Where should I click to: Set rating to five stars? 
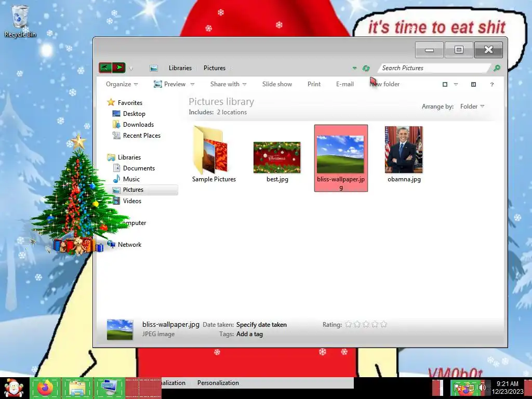click(x=383, y=324)
